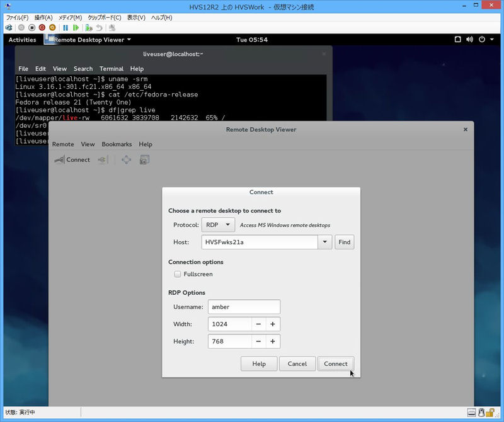
Task: Increase the Height value with plus
Action: (273, 341)
